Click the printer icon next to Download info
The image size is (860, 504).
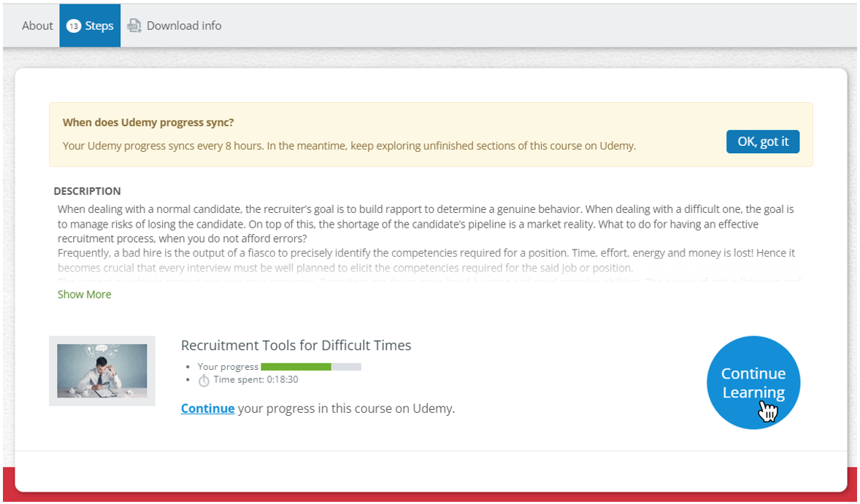coord(134,25)
